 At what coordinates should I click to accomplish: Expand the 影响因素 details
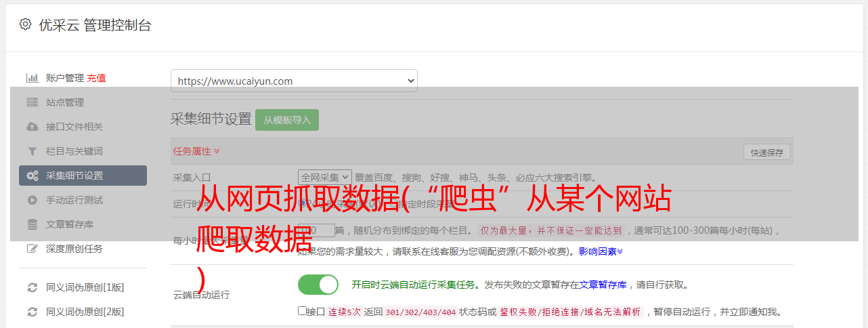(x=601, y=251)
